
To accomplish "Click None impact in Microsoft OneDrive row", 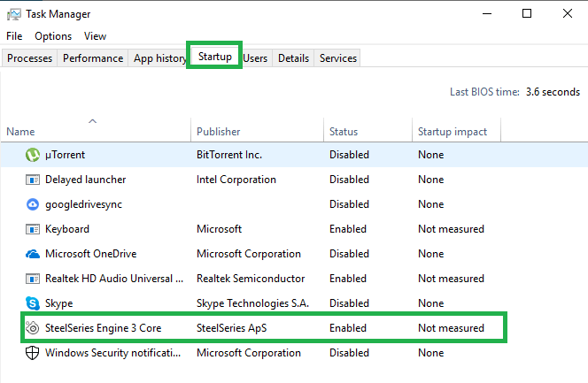I will pyautogui.click(x=431, y=254).
